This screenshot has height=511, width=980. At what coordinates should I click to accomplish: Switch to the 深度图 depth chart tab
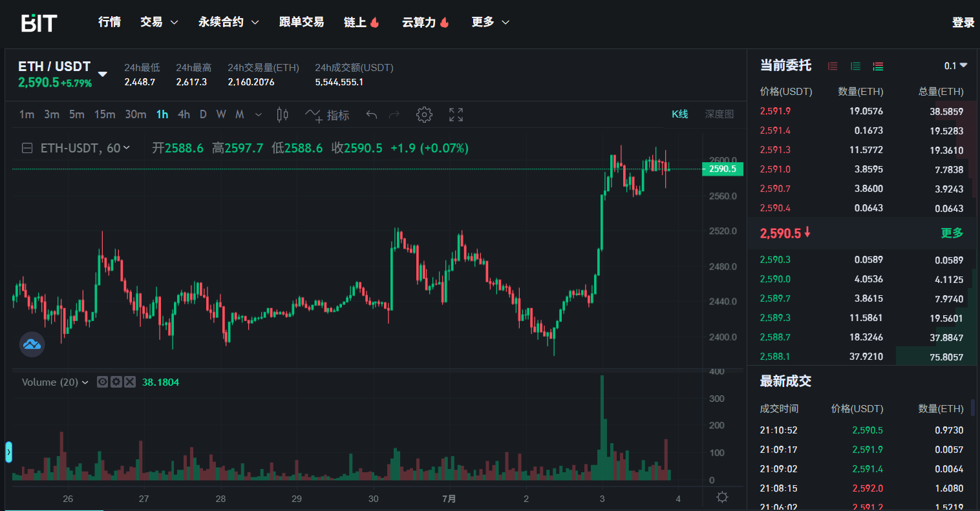(719, 114)
